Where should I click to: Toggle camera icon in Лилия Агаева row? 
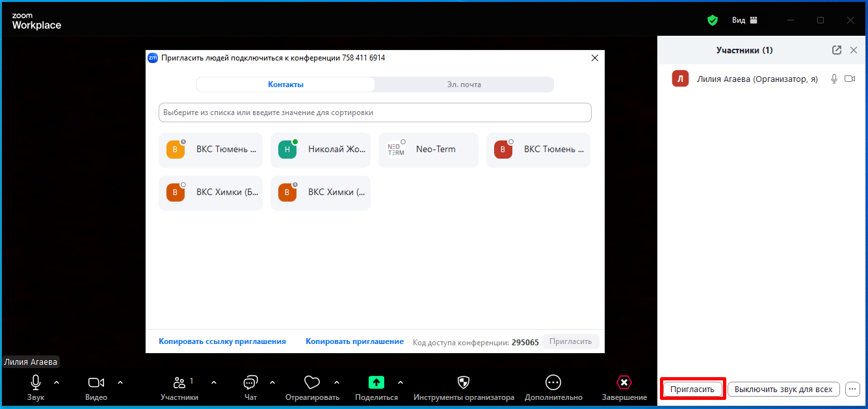click(850, 79)
